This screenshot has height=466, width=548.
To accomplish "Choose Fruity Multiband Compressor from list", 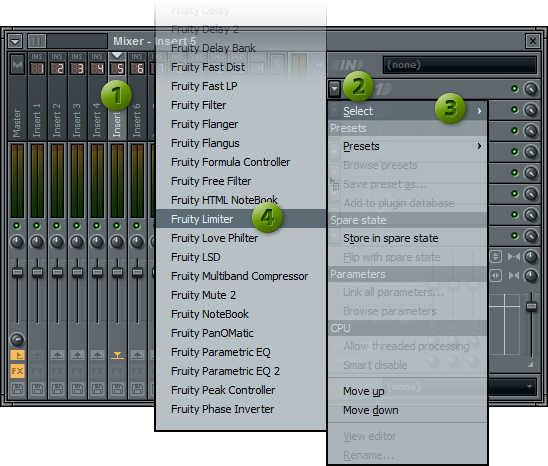I will 241,276.
